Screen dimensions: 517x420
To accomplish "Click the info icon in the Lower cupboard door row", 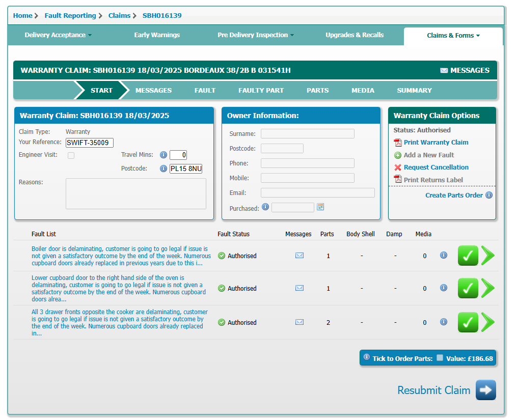I will click(444, 288).
